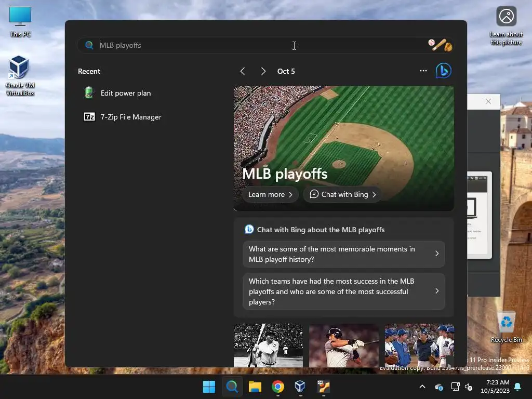The width and height of the screenshot is (532, 399).
Task: Click Chat with Bing button on banner
Action: point(342,194)
